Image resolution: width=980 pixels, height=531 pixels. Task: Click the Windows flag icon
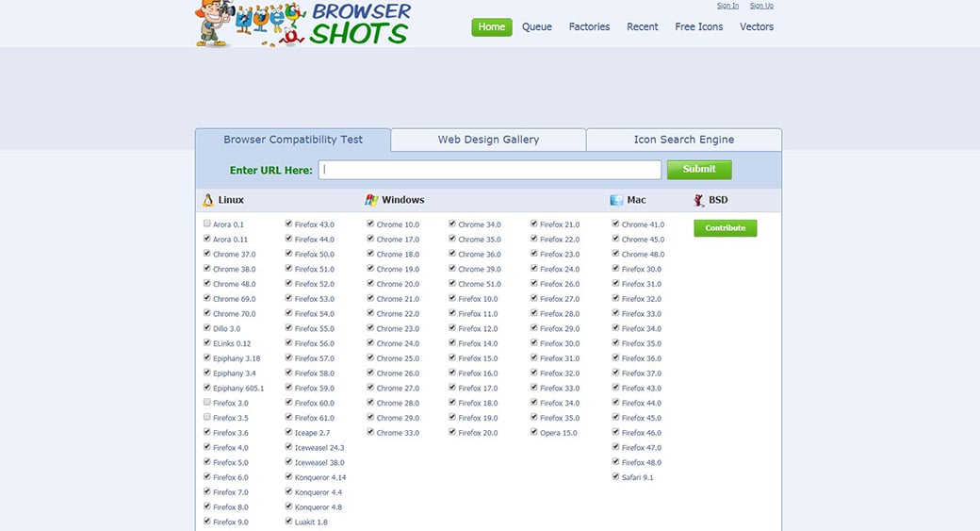tap(371, 200)
